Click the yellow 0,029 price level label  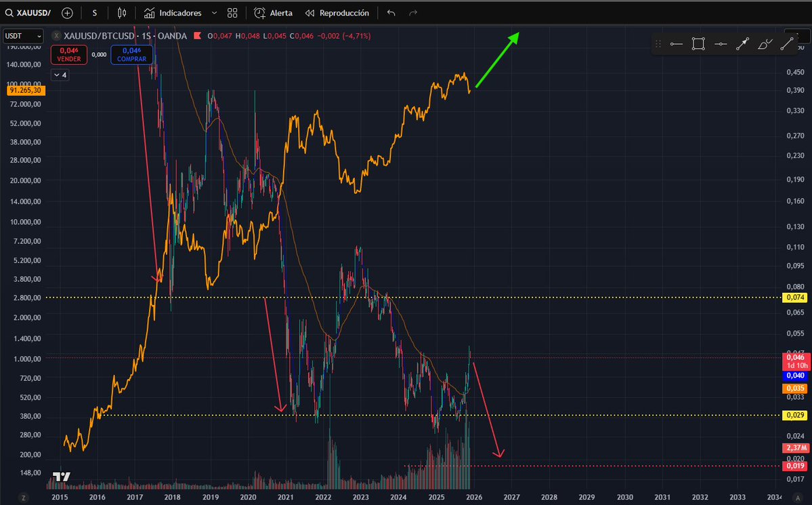796,416
